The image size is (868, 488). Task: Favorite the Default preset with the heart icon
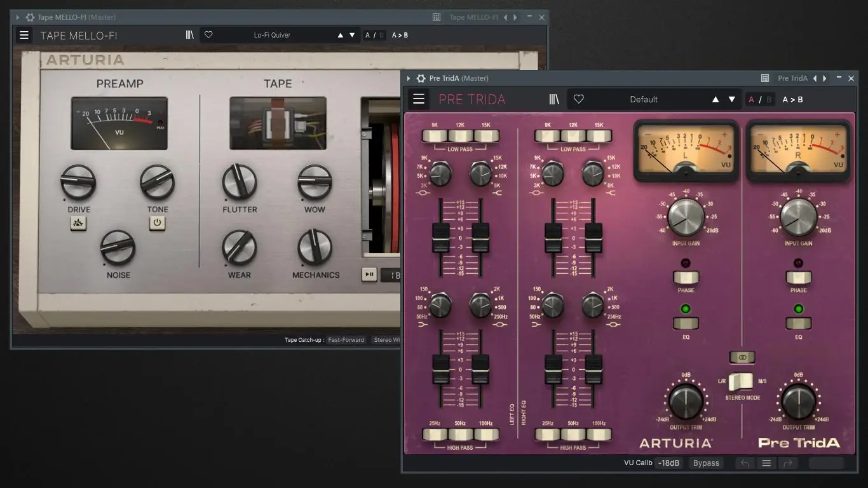(x=578, y=99)
